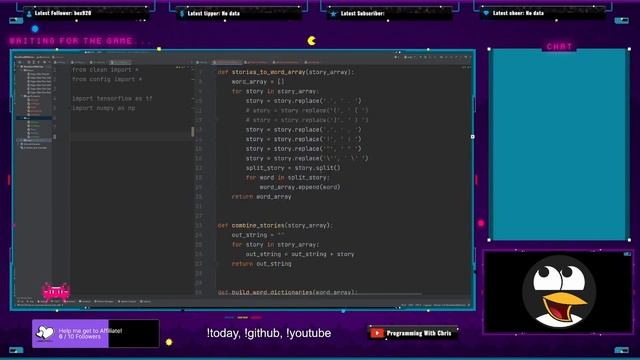Click the 'def stories_to_word_array' definition line
Viewport: 640px width, 360px height.
[x=286, y=72]
